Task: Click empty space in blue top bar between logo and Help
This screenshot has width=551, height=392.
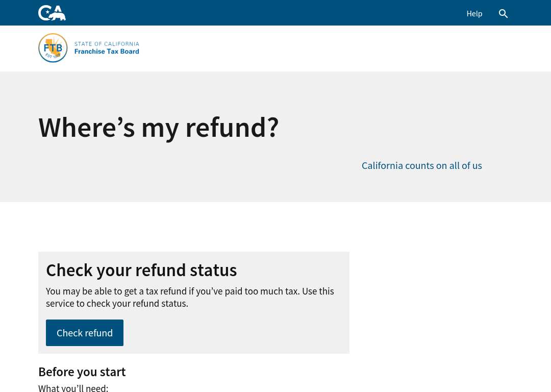Action: [264, 13]
